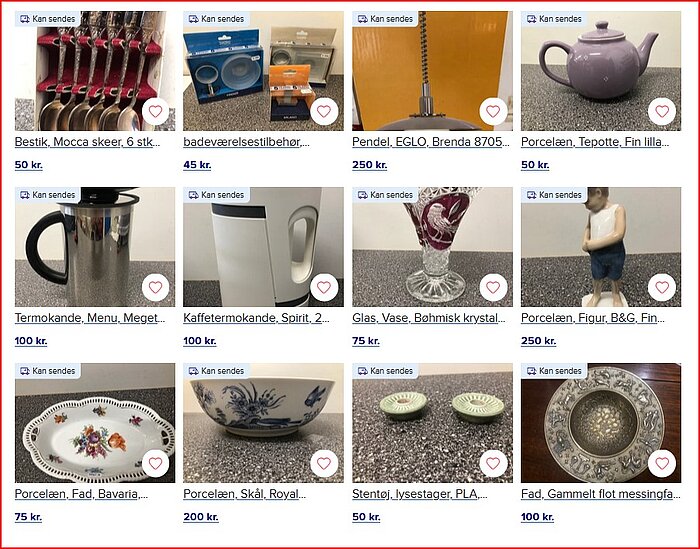Favorite the Bavaria Fad listing

tap(155, 463)
